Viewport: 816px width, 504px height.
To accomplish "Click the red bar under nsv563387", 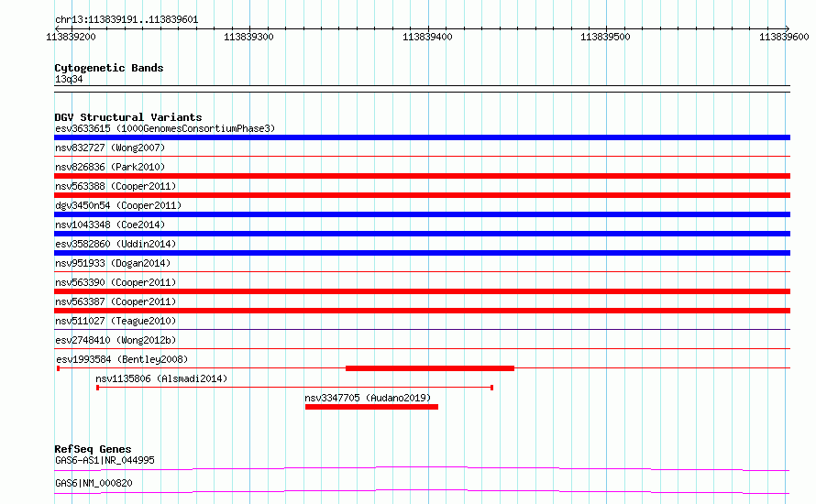I will point(422,311).
